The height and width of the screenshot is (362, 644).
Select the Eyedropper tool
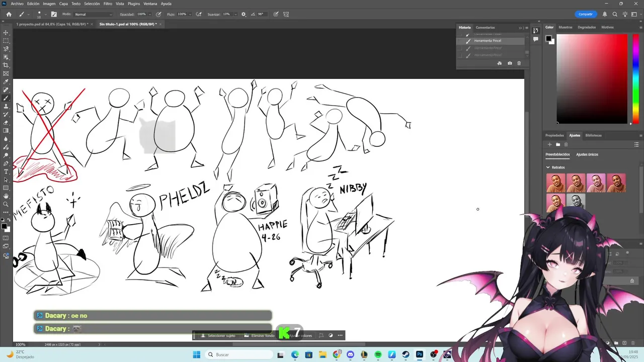(6, 81)
